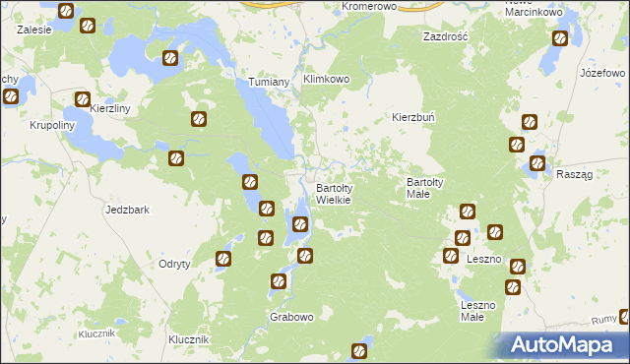Open marker just northwest of the Raszag lake marker

coord(516,145)
